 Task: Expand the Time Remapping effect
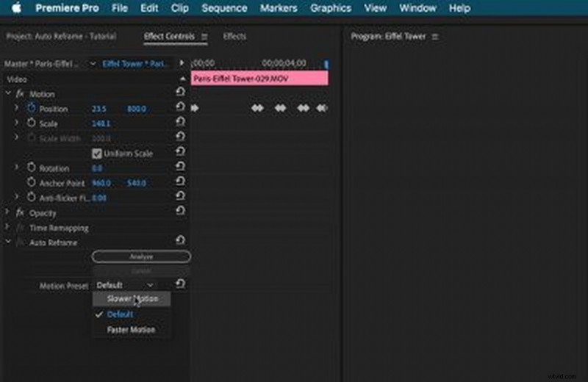tap(7, 227)
